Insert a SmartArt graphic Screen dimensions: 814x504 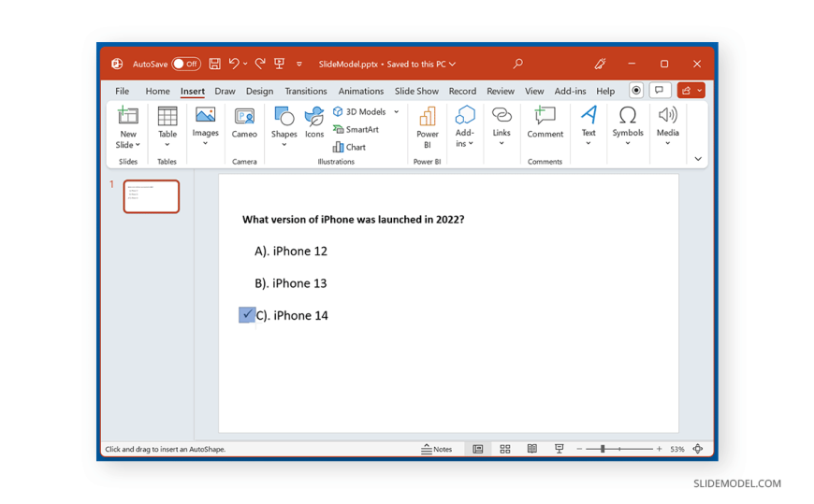pos(356,129)
